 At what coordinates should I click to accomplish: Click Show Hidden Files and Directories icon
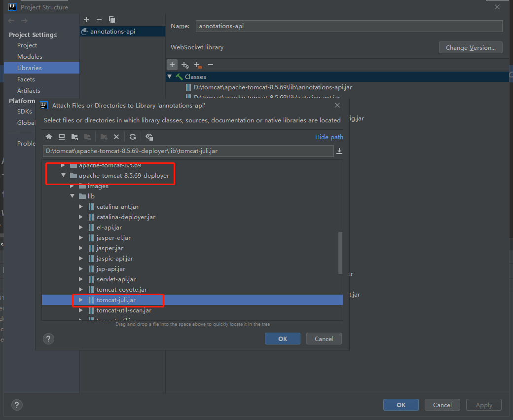coord(149,137)
